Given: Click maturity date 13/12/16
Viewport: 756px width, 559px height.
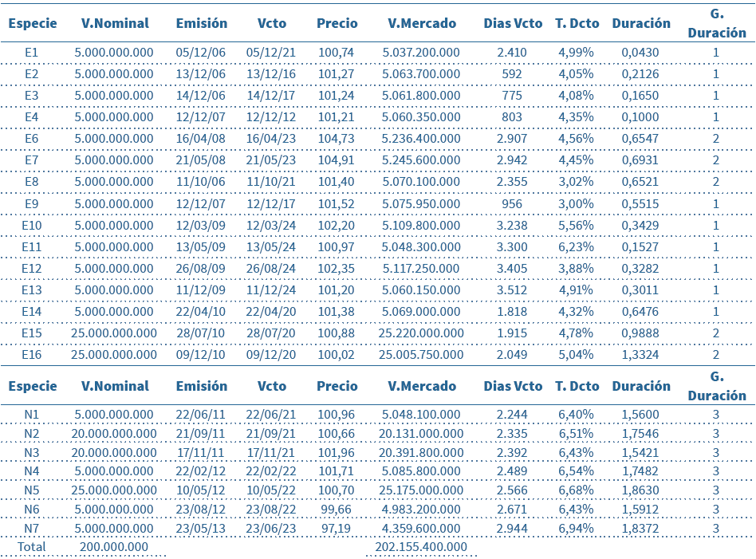Looking at the screenshot, I should click(271, 74).
